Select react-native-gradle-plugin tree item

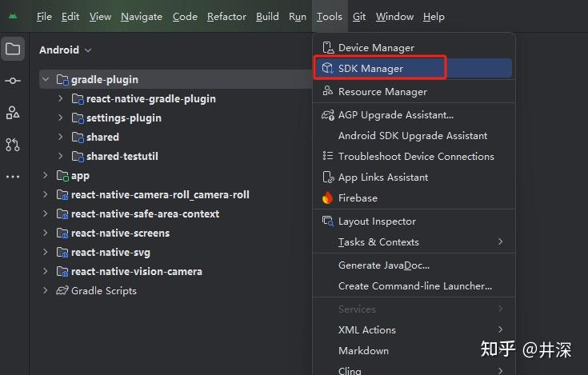point(151,99)
